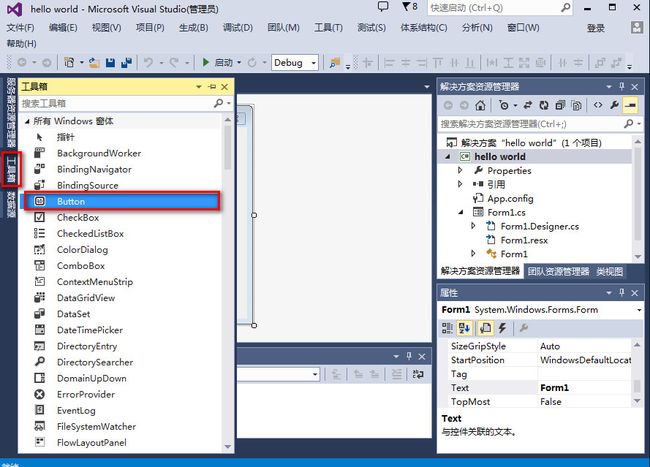This screenshot has width=650, height=467.
Task: Collapse the 所有 Windows 窗体 toolbox group
Action: [27, 121]
